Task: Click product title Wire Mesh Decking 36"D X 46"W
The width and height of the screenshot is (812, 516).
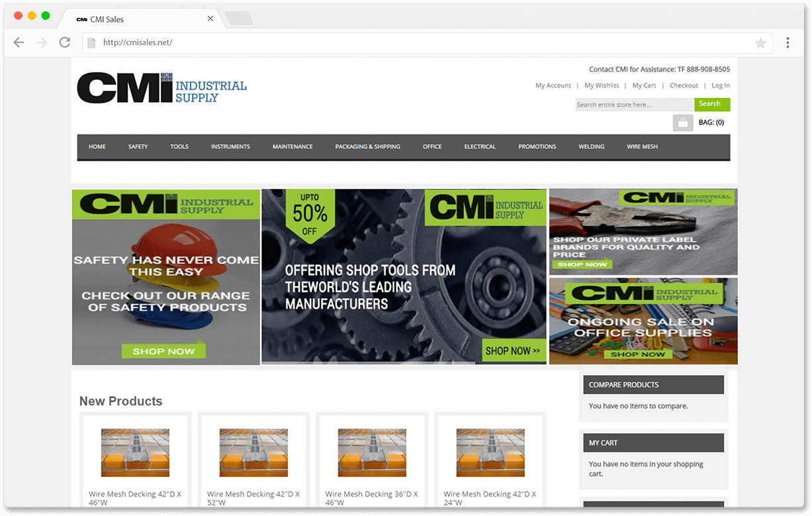Action: tap(372, 498)
